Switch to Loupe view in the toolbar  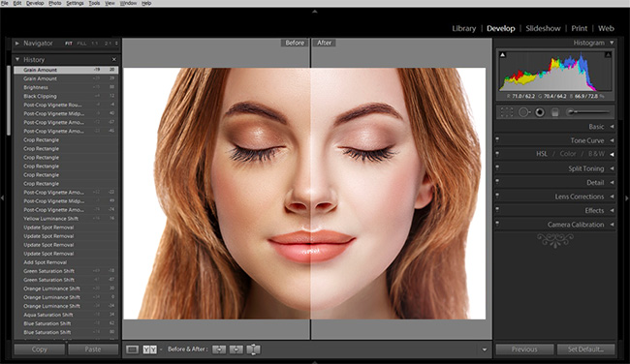pos(132,349)
